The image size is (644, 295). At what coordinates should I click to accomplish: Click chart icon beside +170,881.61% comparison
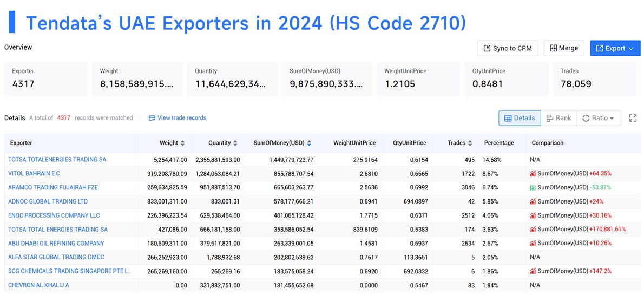533,230
